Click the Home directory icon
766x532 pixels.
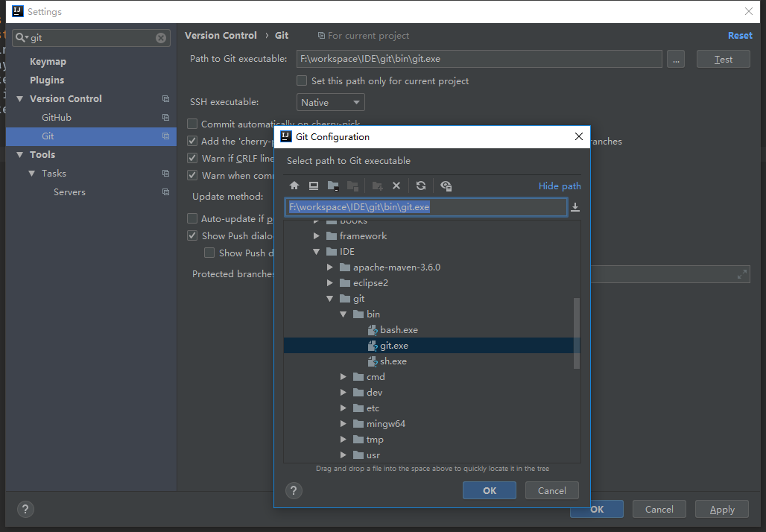294,186
